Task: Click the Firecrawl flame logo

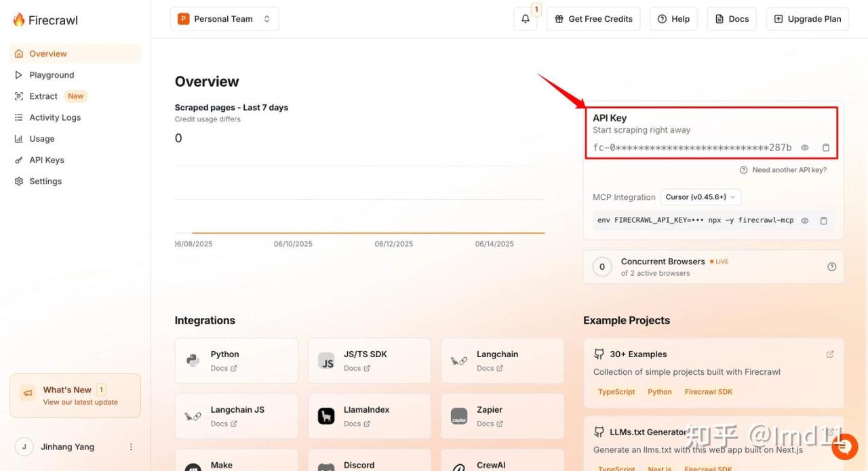Action: pyautogui.click(x=19, y=20)
